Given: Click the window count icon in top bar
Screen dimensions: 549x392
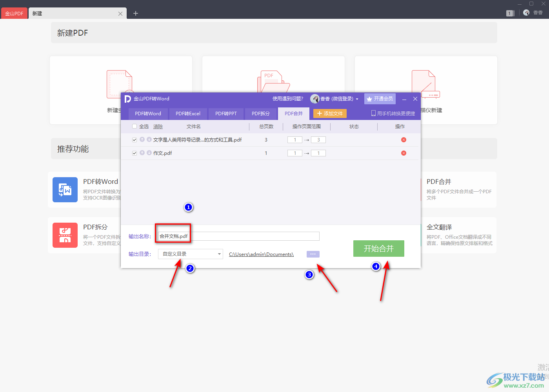Looking at the screenshot, I should (x=510, y=13).
